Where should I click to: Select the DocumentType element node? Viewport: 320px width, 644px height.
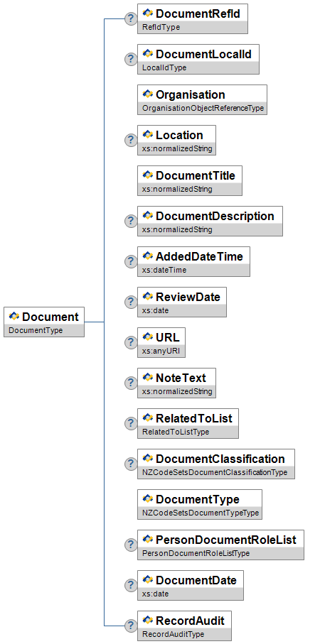pyautogui.click(x=200, y=504)
